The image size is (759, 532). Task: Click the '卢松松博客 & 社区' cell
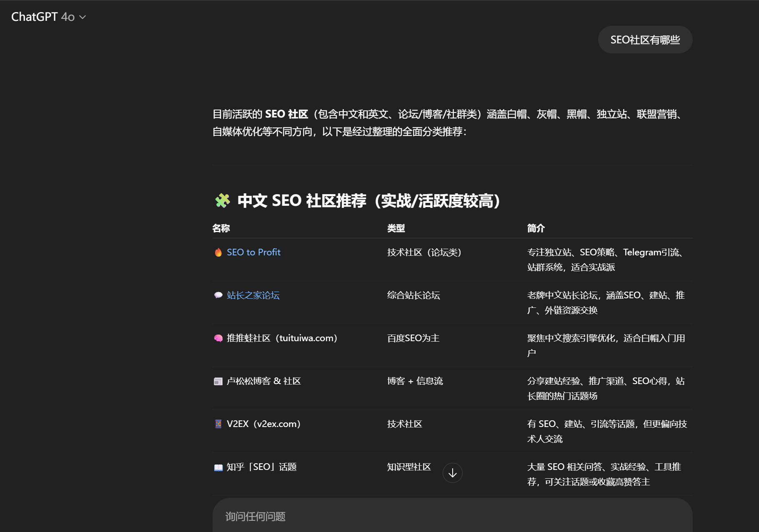click(263, 381)
